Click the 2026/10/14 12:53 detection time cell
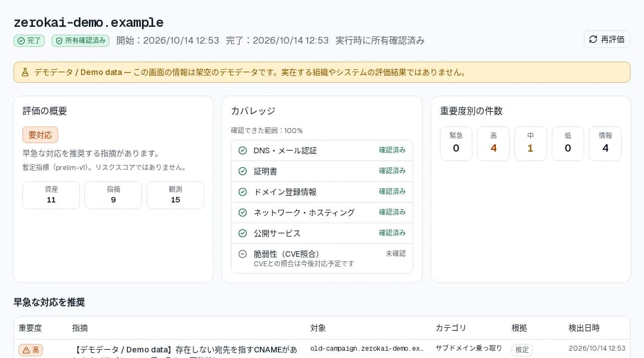Screen dimensions: 644x358 click(597, 348)
